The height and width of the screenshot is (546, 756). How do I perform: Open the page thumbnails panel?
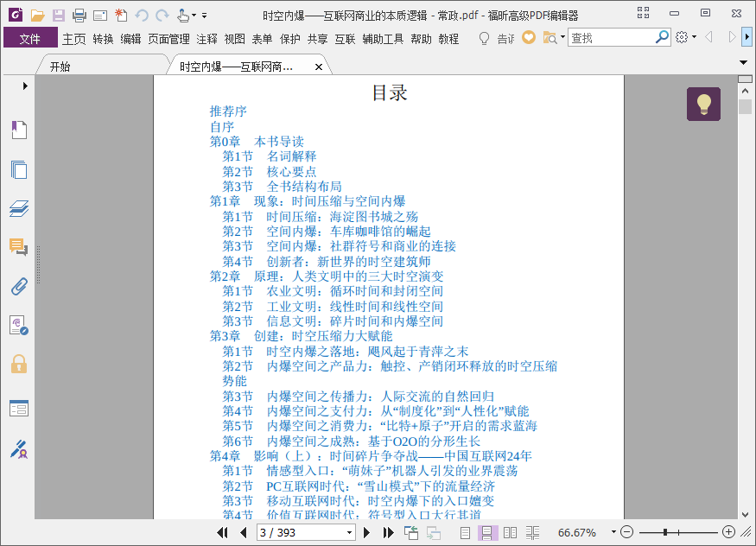click(x=19, y=169)
